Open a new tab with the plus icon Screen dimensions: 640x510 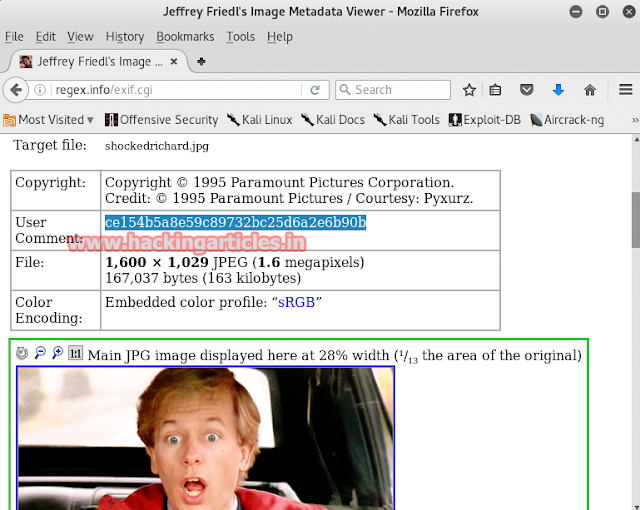click(x=201, y=62)
